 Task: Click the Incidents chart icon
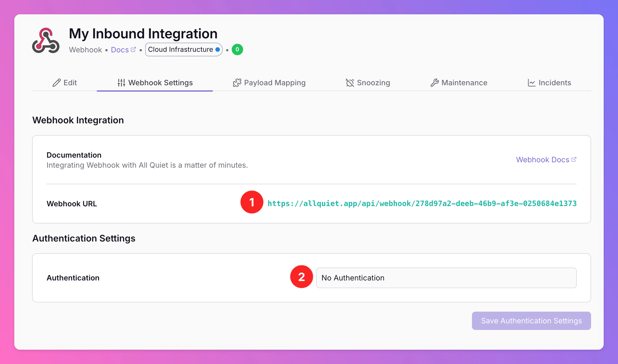(532, 83)
